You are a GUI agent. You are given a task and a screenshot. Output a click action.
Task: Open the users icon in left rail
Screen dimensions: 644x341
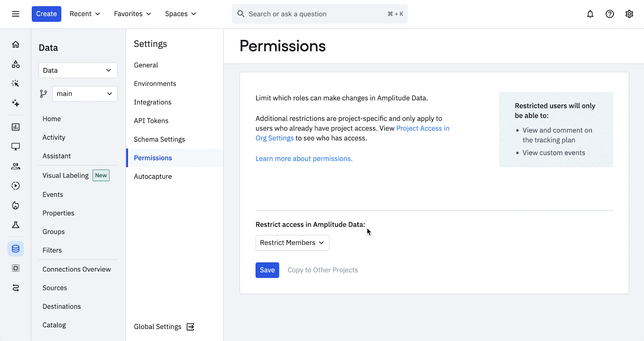click(x=16, y=166)
